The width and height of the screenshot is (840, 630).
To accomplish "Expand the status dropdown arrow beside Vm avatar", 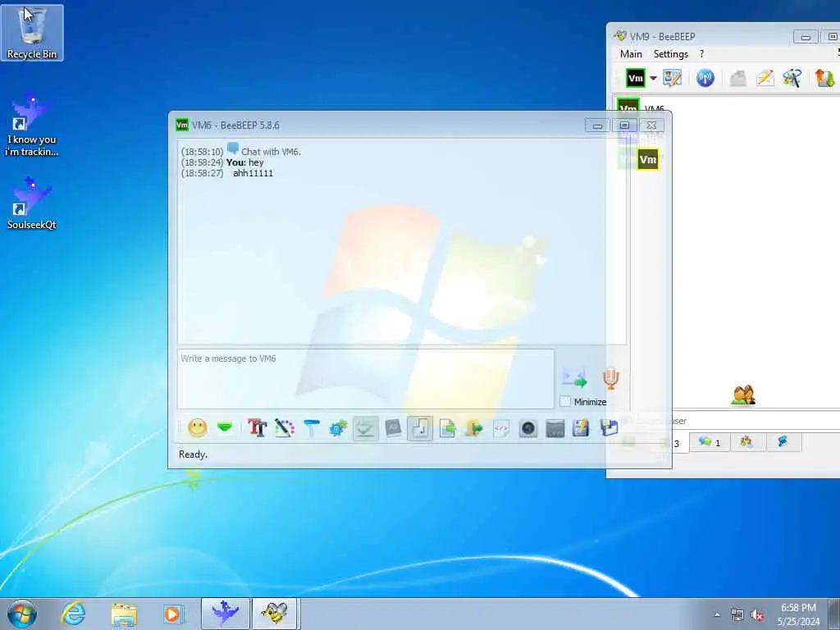I will (x=653, y=78).
